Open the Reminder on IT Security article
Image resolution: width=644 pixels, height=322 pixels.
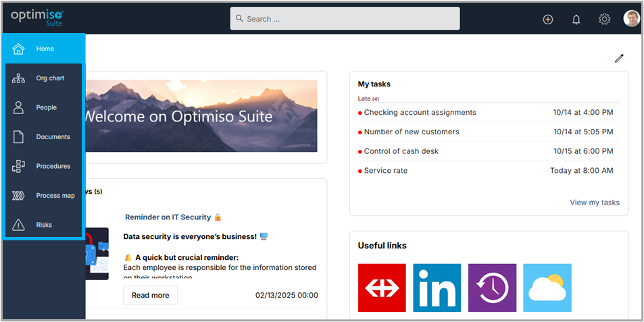168,217
